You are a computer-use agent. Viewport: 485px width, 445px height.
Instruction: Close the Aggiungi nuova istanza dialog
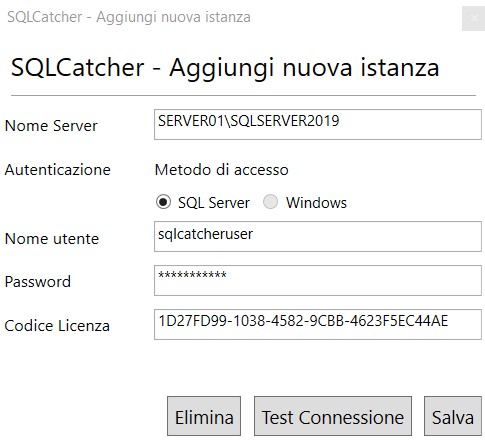pos(473,19)
